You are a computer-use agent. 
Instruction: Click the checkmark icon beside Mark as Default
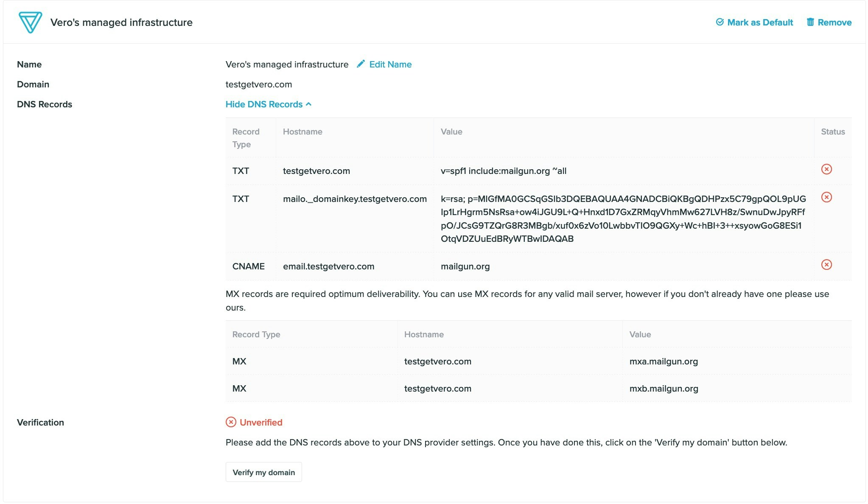(720, 22)
